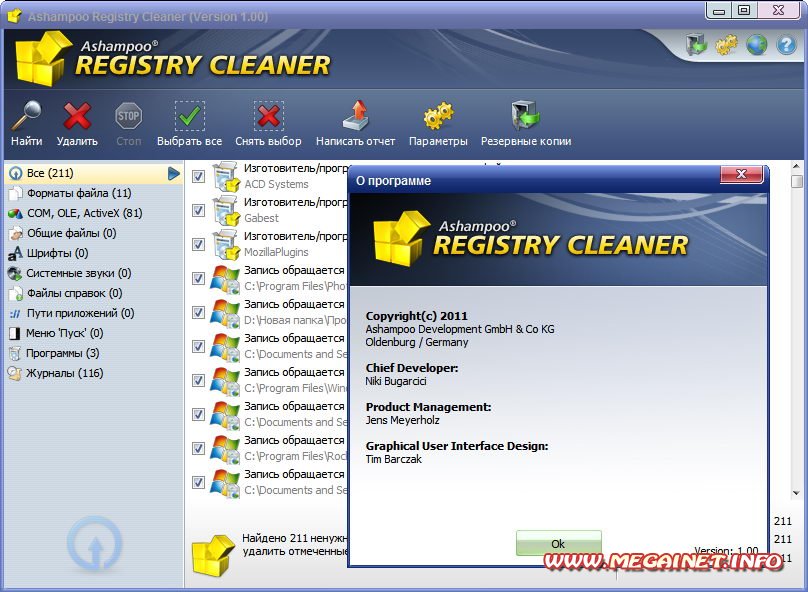
Task: Click the Gabest entry text
Action: pyautogui.click(x=261, y=218)
